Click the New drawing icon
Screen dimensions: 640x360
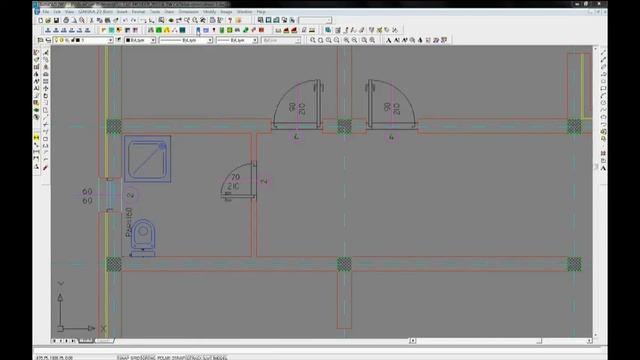(40, 20)
